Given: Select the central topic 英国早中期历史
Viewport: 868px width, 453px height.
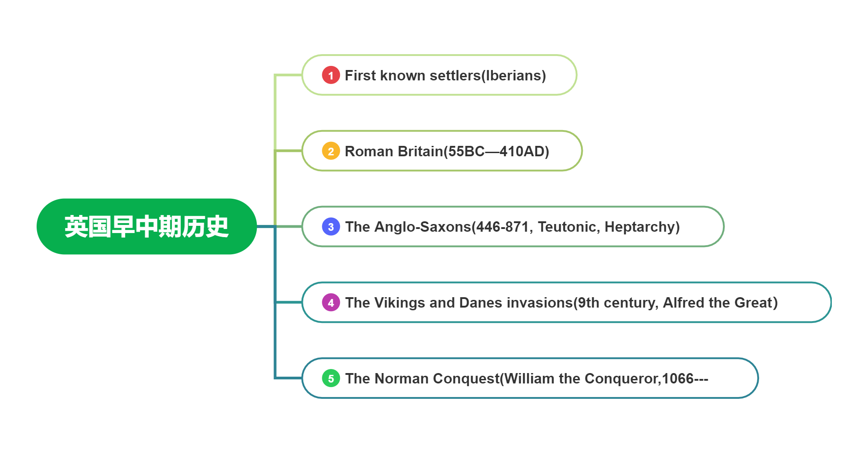Looking at the screenshot, I should pyautogui.click(x=146, y=226).
